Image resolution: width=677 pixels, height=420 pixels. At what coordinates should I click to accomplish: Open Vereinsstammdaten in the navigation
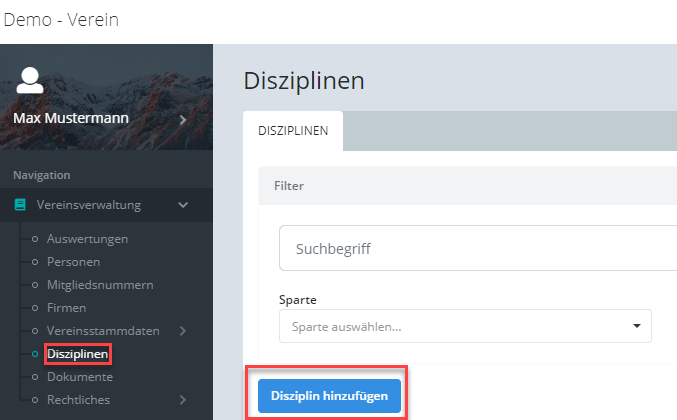coord(103,331)
